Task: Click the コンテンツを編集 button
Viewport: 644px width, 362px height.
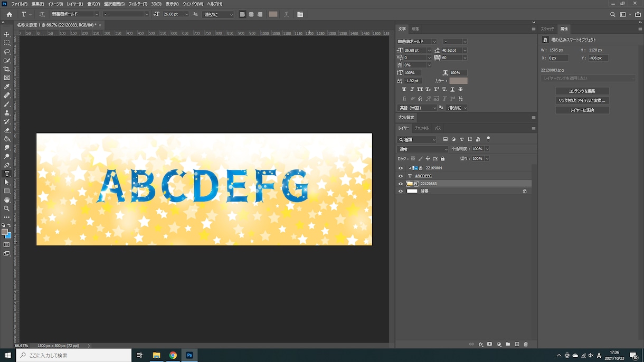Action: tap(582, 91)
